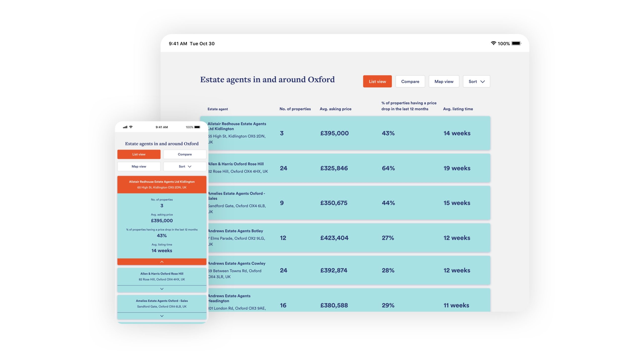The width and height of the screenshot is (644, 358).
Task: Click the 28% price drop cell
Action: pos(388,270)
